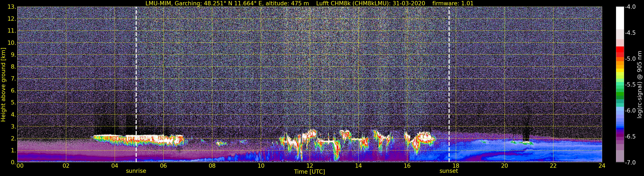This screenshot has height=176, width=644.
Task: Click the white segment at top of colorbar
Action: [x=620, y=18]
